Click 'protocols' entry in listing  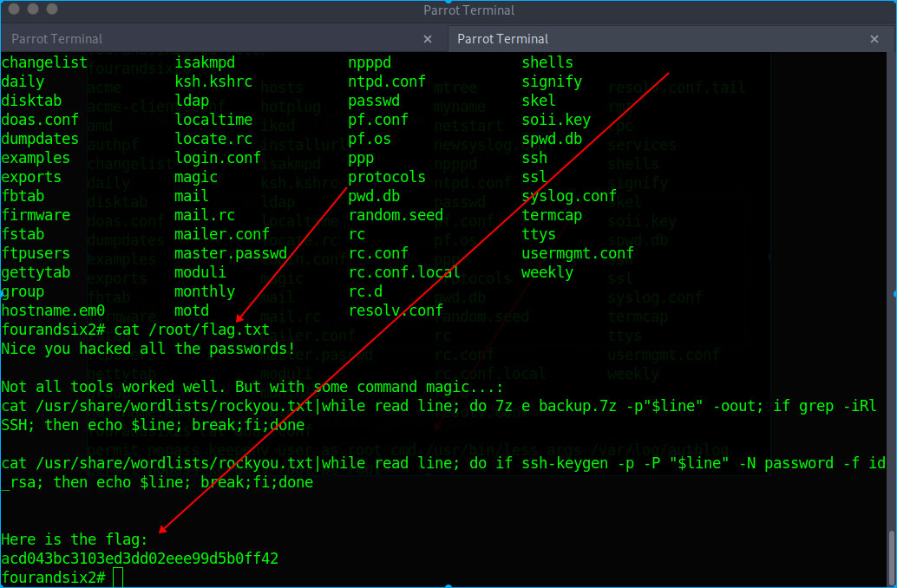[x=387, y=177]
